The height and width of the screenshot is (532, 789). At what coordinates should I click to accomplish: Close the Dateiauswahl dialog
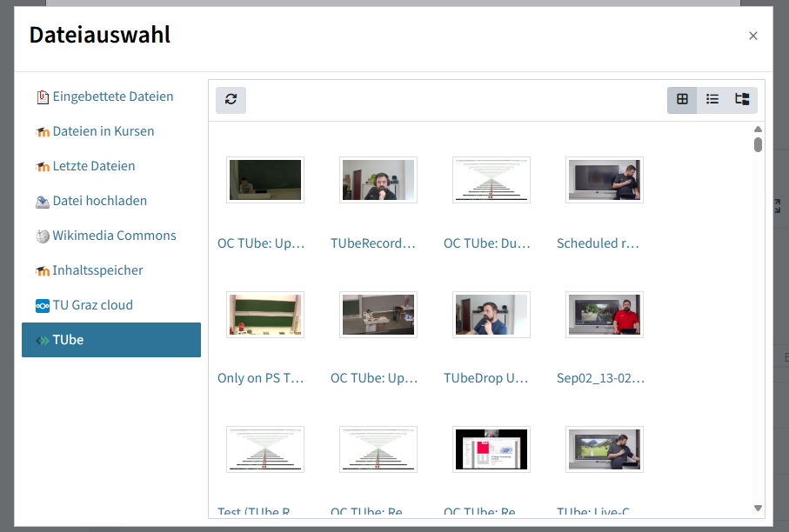click(x=752, y=36)
